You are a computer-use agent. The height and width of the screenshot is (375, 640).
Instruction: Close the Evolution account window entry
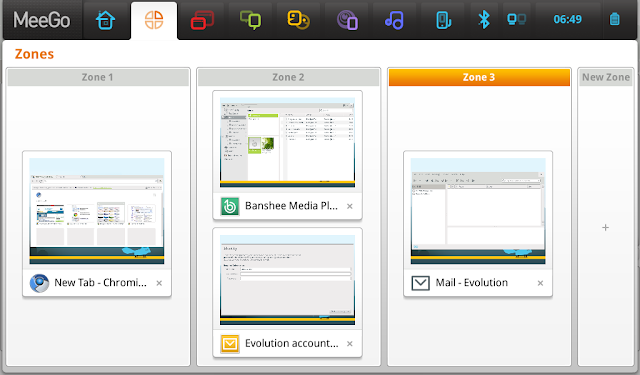350,344
